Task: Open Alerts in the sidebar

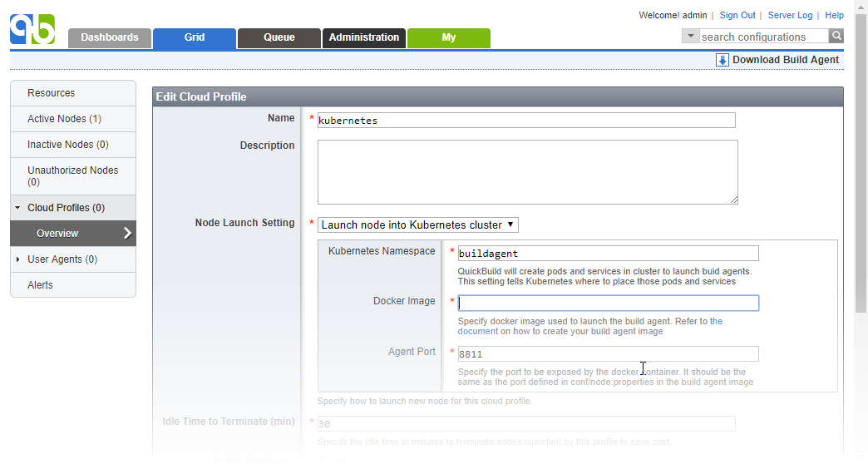Action: point(73,285)
